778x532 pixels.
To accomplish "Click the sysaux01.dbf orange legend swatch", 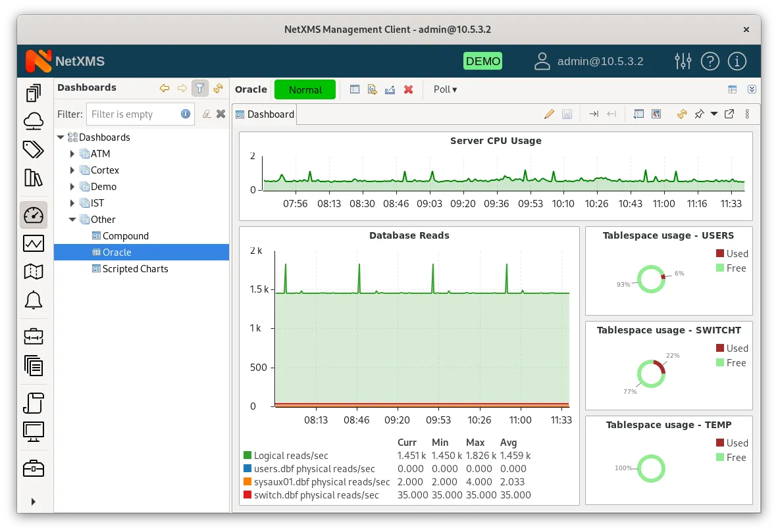I will [247, 481].
